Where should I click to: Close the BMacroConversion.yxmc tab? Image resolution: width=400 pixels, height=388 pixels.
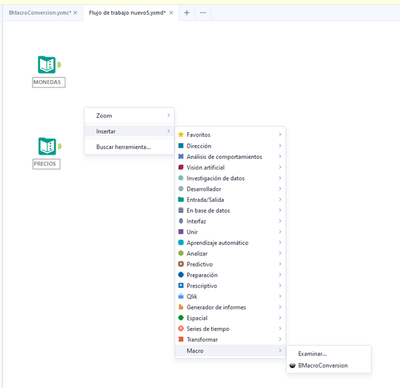(x=75, y=13)
